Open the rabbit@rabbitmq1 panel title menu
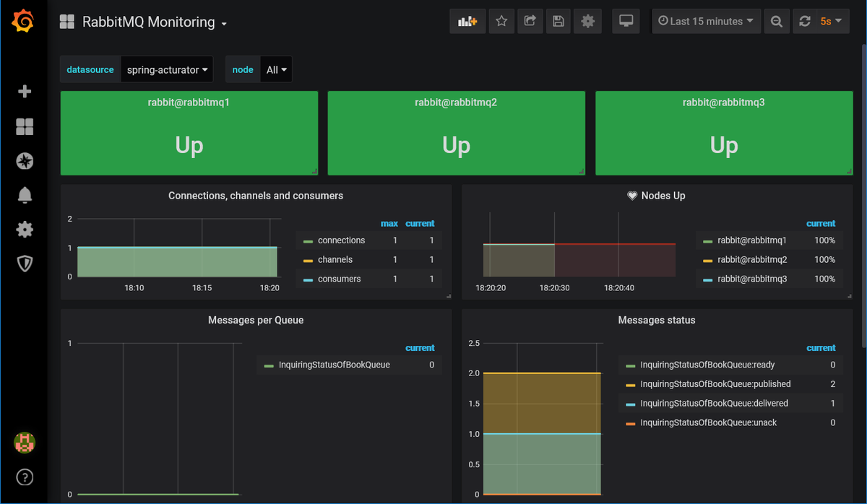 click(x=189, y=103)
